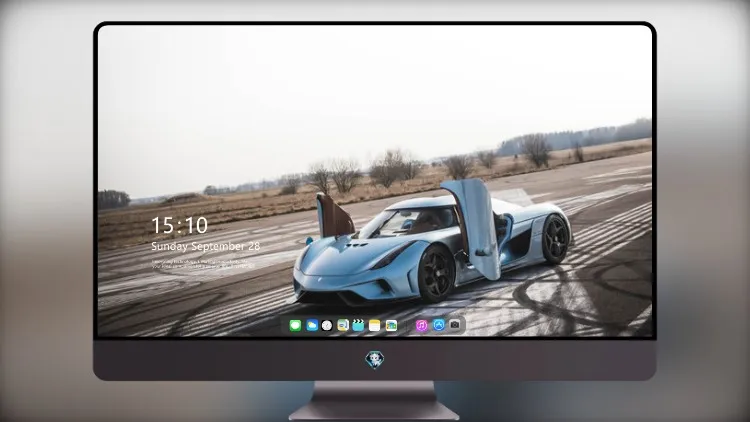The image size is (750, 422).
Task: Open the yellow Notes app
Action: (x=375, y=325)
